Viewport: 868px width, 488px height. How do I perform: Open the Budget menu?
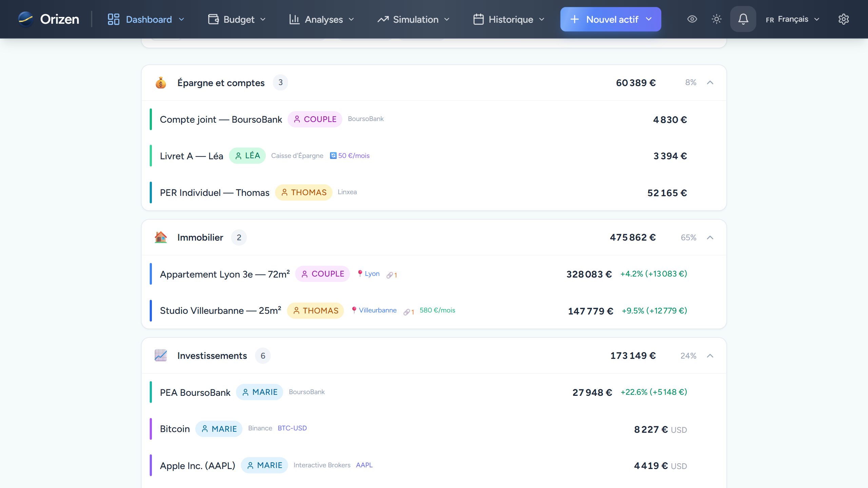click(237, 19)
